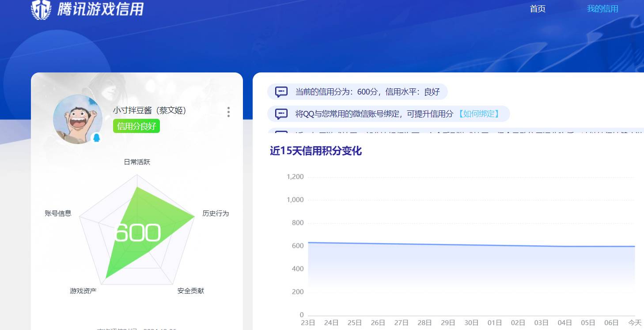Screen dimensions: 644x330
Task: Click the 将QQ与您常用的微信账号绑定 tip text
Action: [x=375, y=114]
